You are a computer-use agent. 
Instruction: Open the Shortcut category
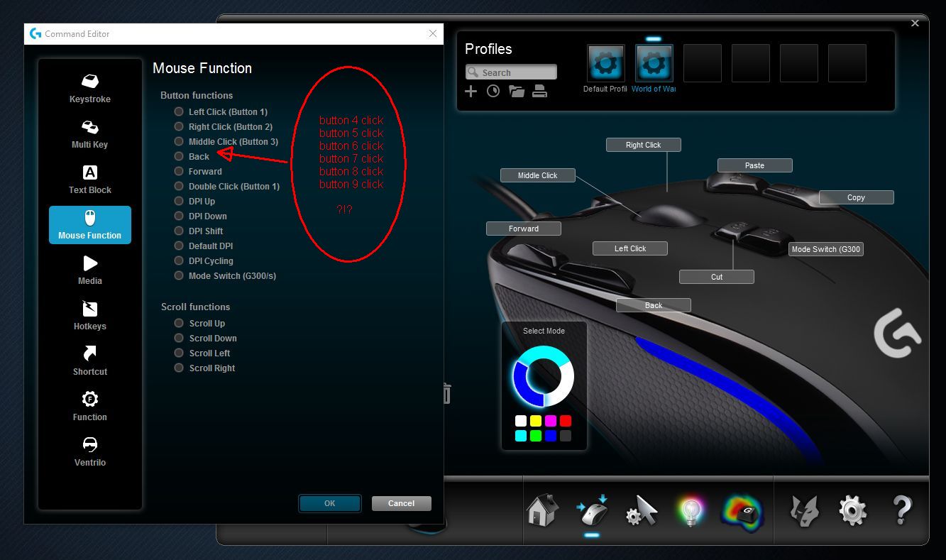pyautogui.click(x=90, y=361)
